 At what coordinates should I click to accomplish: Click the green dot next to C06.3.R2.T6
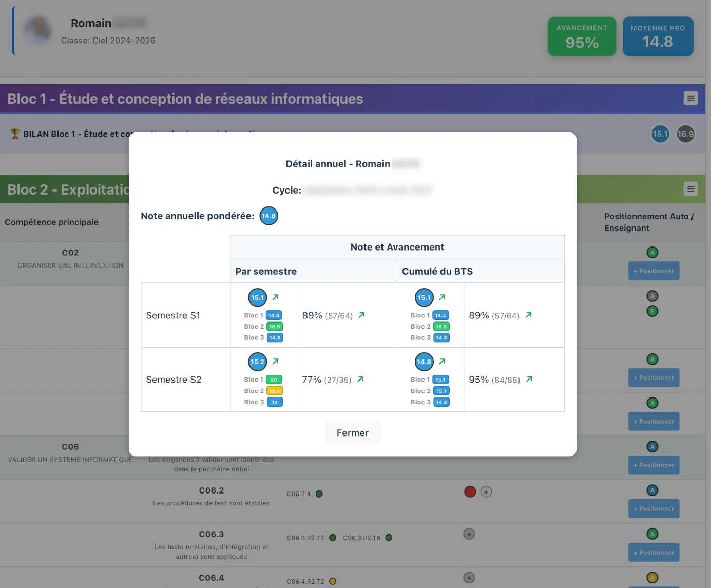389,537
